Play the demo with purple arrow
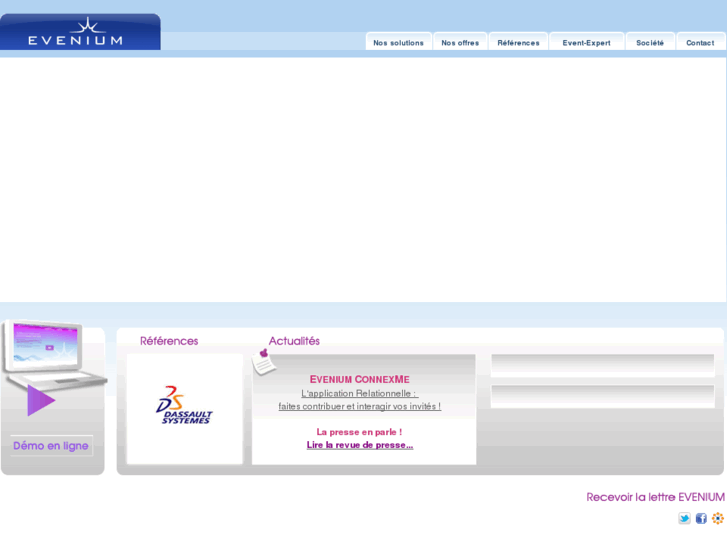727x545 pixels. tap(41, 400)
